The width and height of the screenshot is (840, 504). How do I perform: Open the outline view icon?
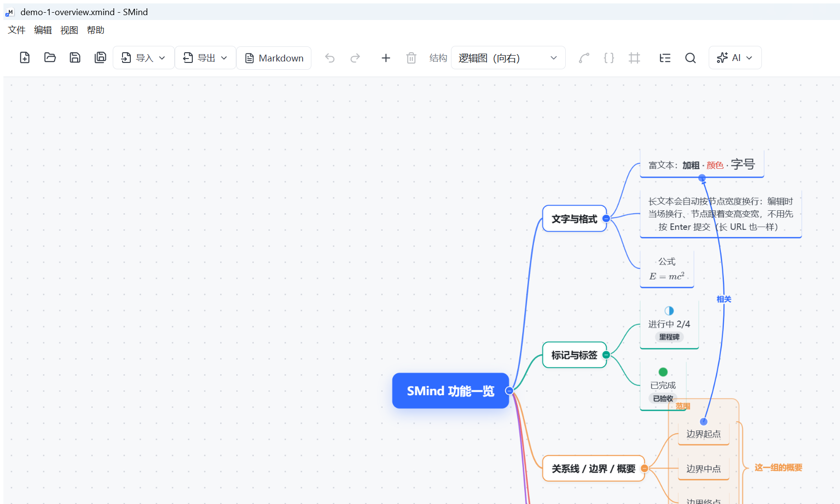click(x=665, y=58)
